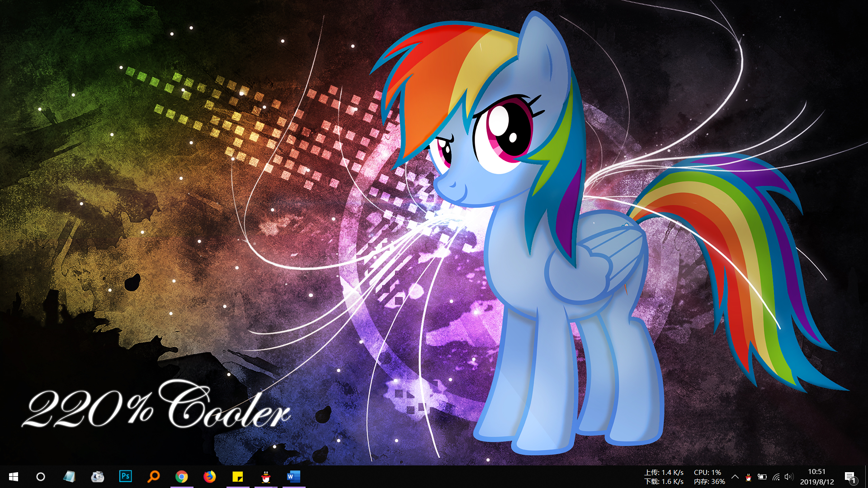This screenshot has height=488, width=868.
Task: Open the yellow Sticky Notes app
Action: coord(238,477)
